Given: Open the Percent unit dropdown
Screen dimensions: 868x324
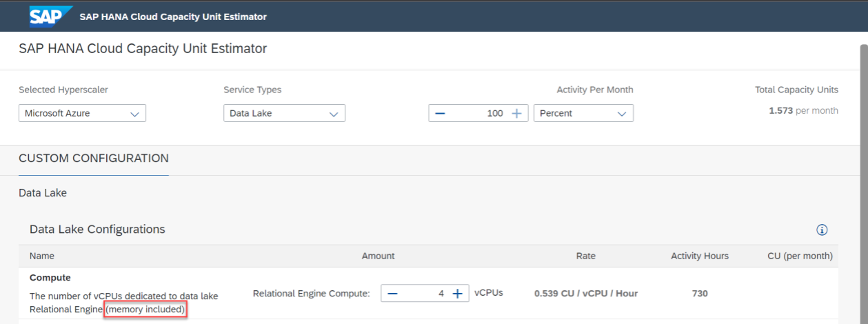Looking at the screenshot, I should coord(583,113).
